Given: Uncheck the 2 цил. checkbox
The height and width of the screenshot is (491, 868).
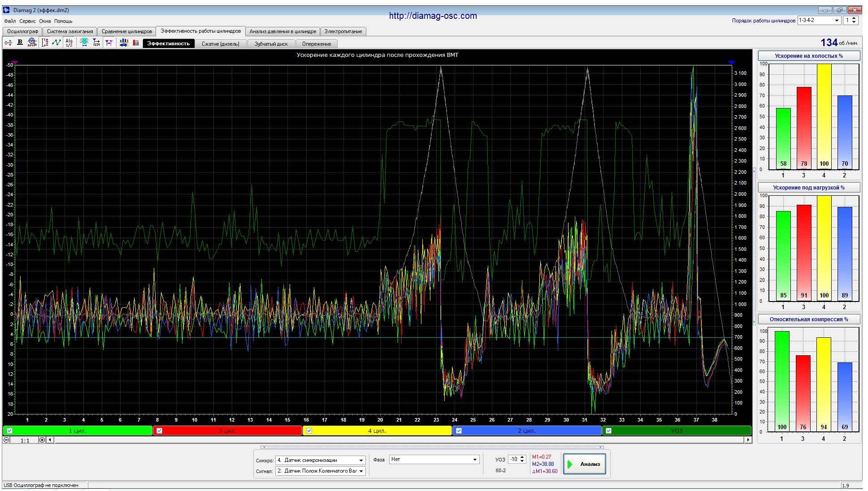Looking at the screenshot, I should tap(459, 431).
